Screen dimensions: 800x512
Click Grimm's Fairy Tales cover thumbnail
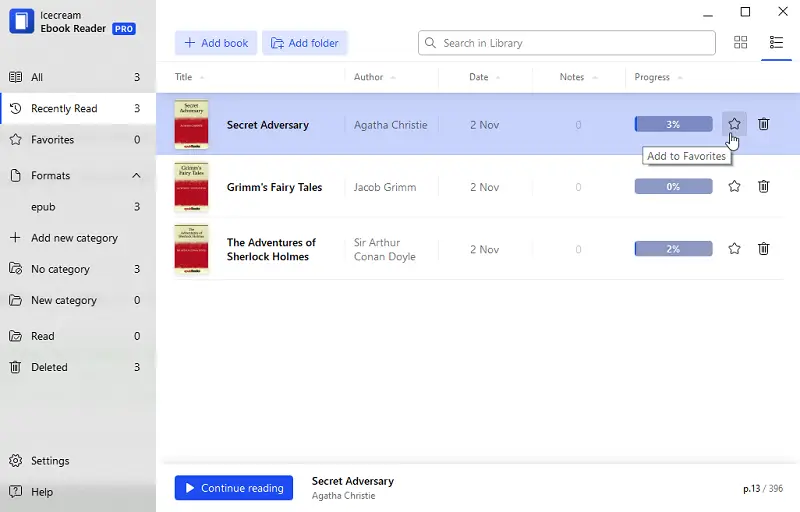click(191, 187)
